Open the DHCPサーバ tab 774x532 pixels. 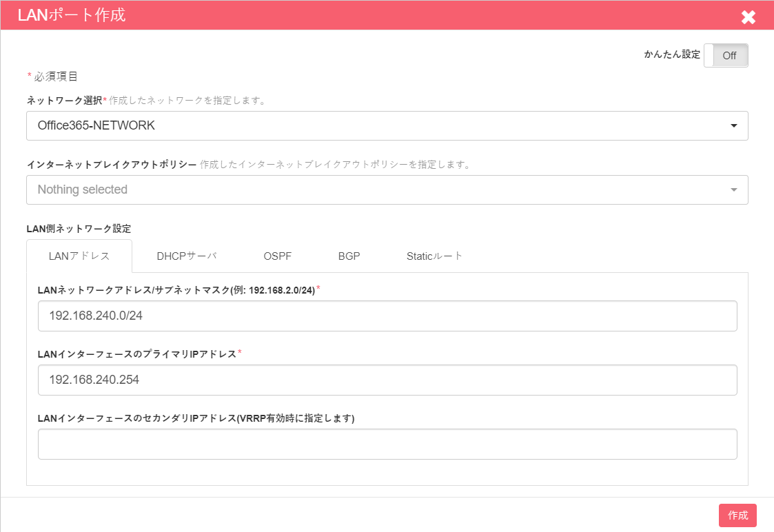[x=186, y=256]
